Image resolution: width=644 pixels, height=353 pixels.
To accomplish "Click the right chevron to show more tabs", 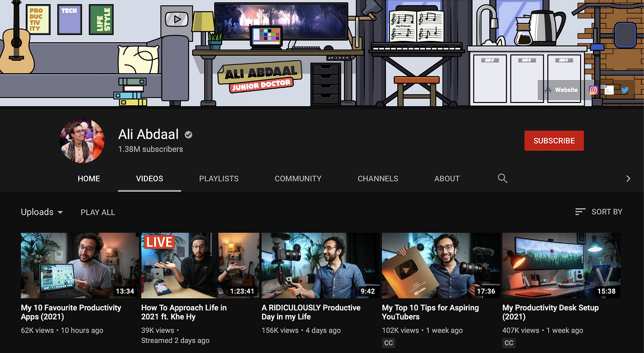I will [x=628, y=178].
